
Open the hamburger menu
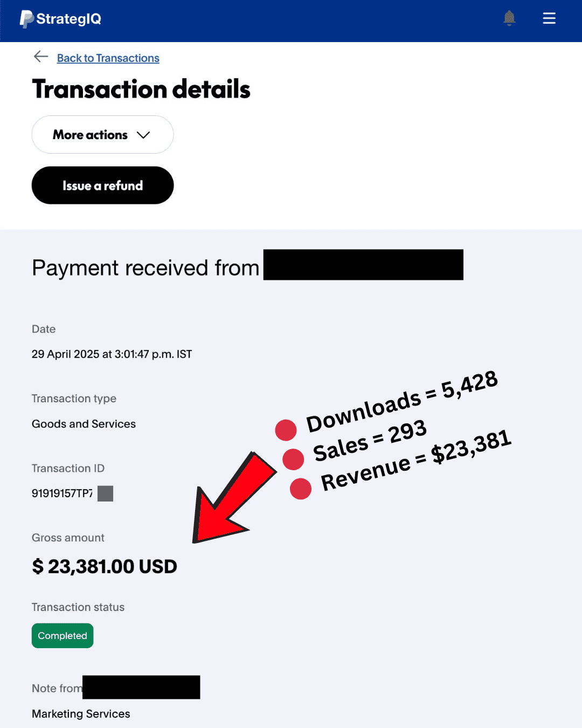click(549, 18)
